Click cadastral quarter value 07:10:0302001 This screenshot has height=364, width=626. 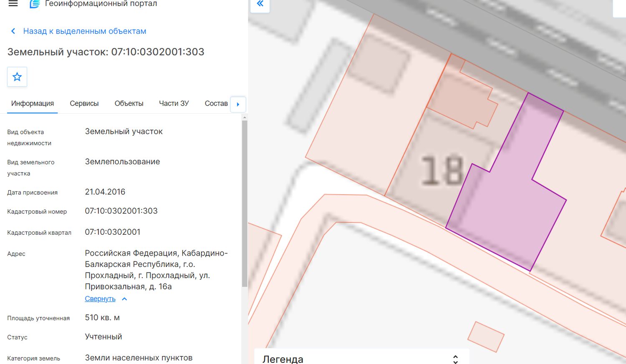click(113, 232)
